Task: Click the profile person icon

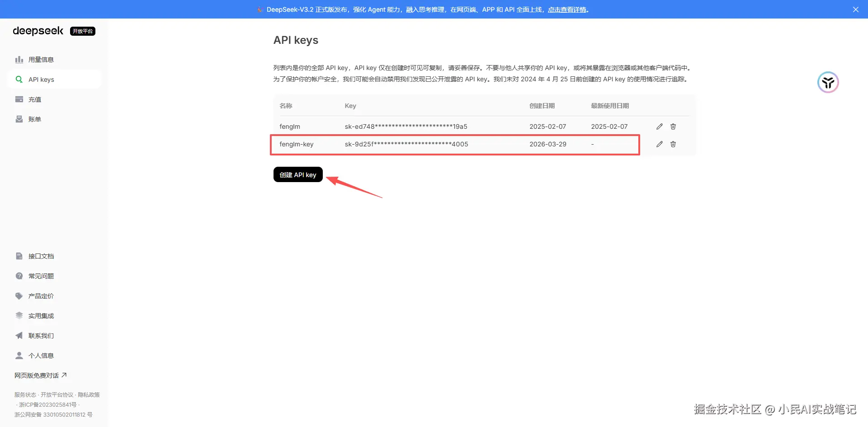Action: (x=19, y=356)
